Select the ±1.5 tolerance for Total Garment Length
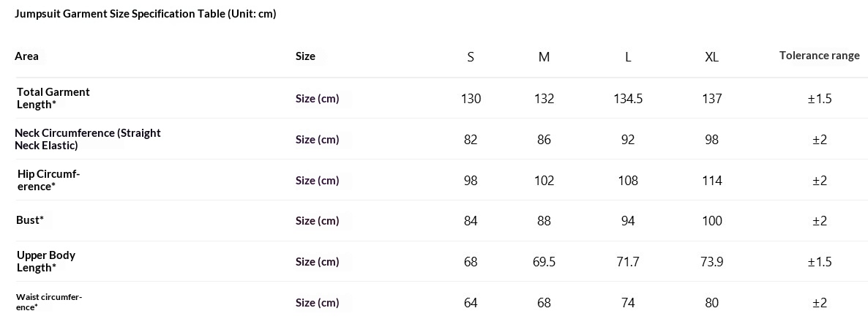The width and height of the screenshot is (868, 319). click(819, 99)
